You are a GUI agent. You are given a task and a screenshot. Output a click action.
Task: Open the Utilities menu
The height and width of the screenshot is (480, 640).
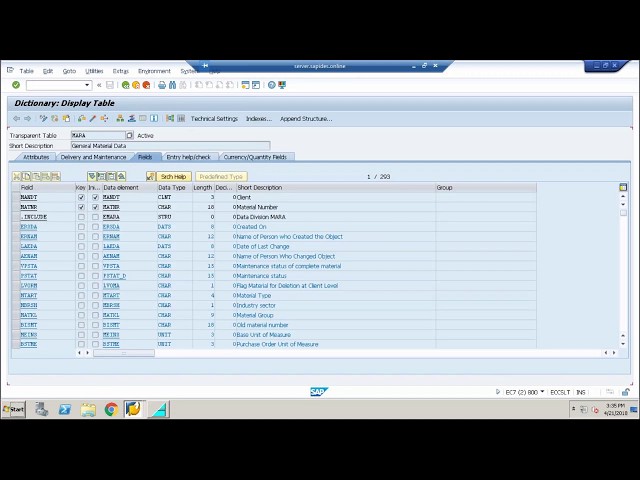(x=94, y=71)
